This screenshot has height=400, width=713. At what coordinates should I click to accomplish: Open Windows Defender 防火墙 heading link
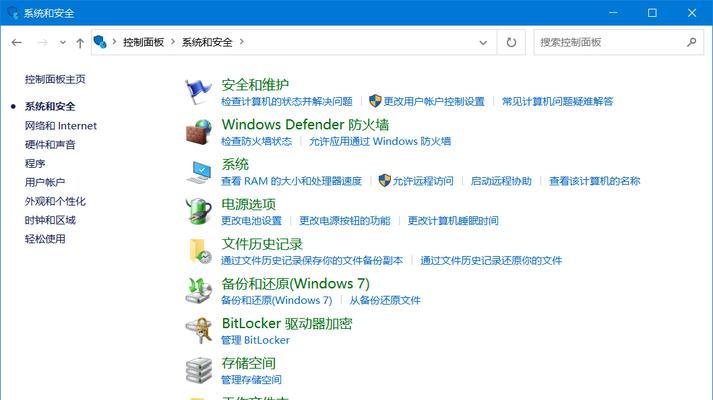click(305, 125)
